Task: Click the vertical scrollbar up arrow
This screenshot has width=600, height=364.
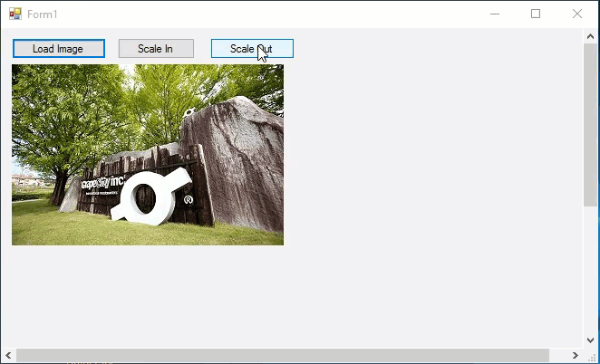Action: 590,37
